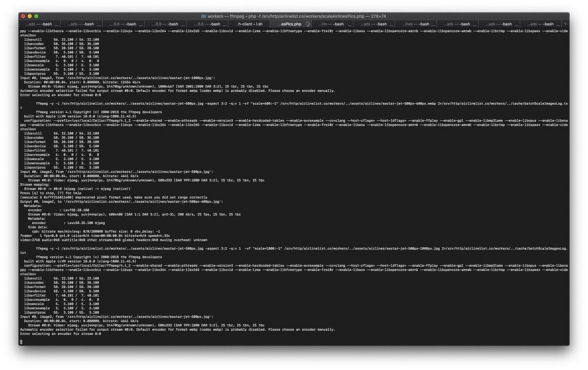Screen dimensions: 588x370
Task: Switch to the h-client l.sh tab
Action: (x=249, y=24)
